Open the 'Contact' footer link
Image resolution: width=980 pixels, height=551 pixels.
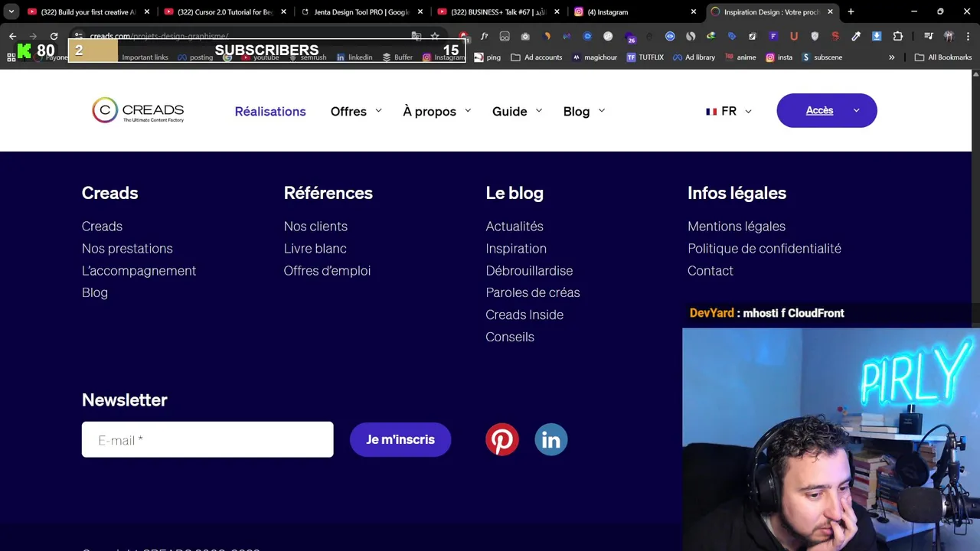coord(710,271)
